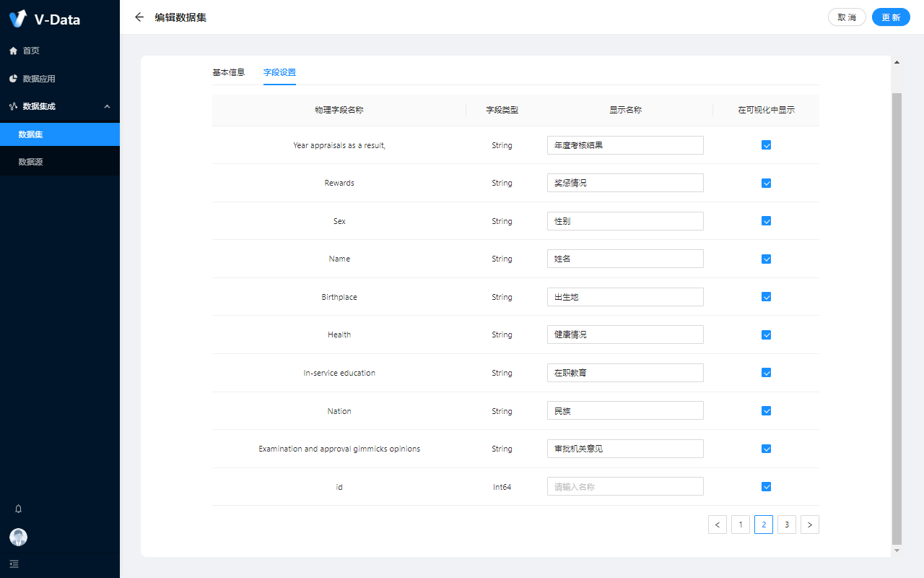Disable visualization display for id field
This screenshot has height=578, width=924.
pos(767,487)
